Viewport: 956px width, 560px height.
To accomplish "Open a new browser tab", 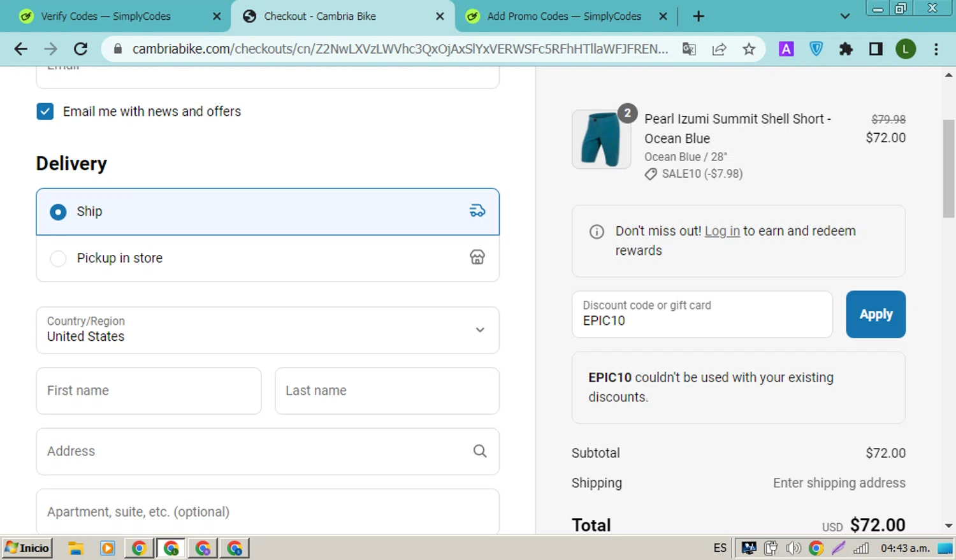I will pyautogui.click(x=699, y=16).
